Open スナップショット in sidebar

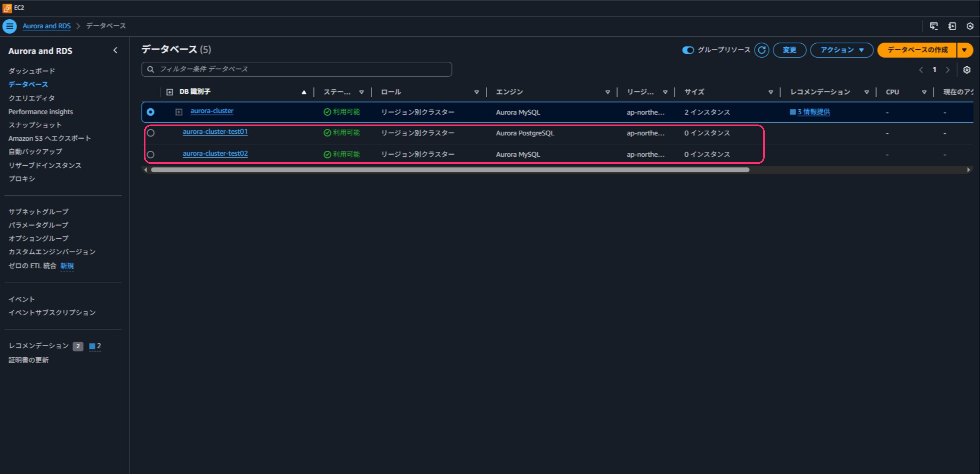(x=35, y=125)
